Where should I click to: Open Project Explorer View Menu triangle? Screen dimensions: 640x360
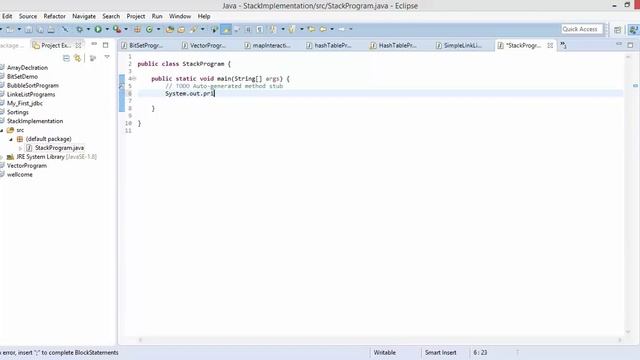[107, 58]
